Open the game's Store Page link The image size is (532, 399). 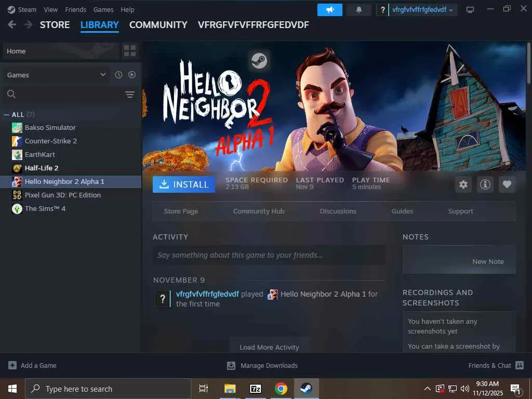tap(181, 211)
